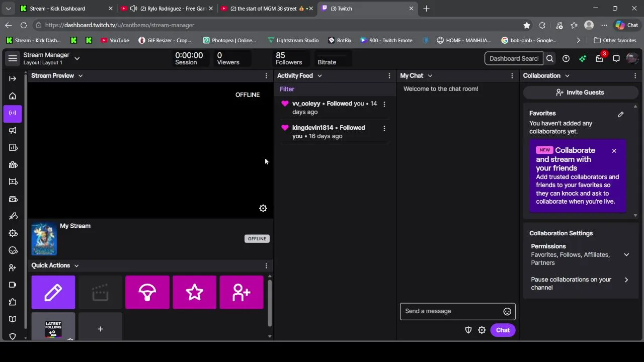Dismiss the Collaborate and stream banner
The height and width of the screenshot is (362, 644).
click(614, 151)
